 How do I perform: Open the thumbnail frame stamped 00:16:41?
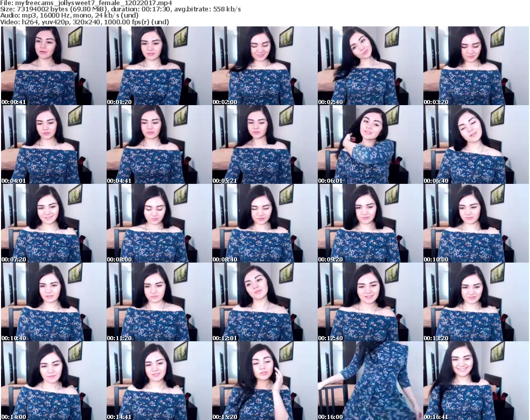click(476, 381)
